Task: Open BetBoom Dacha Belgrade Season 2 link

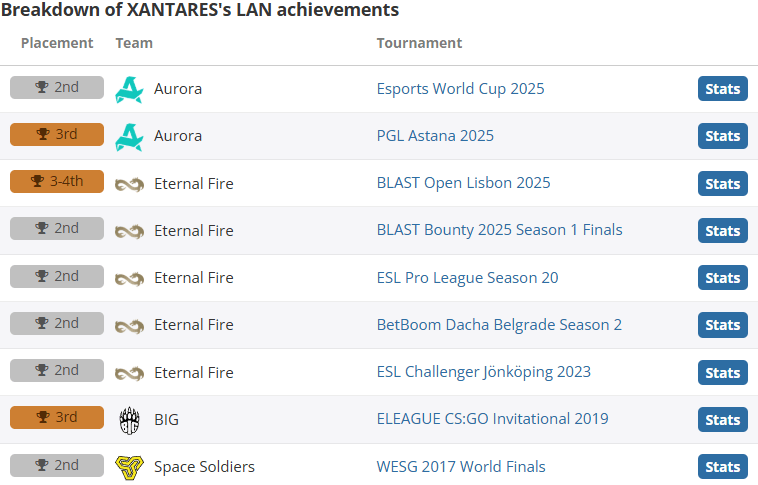Action: coord(499,324)
